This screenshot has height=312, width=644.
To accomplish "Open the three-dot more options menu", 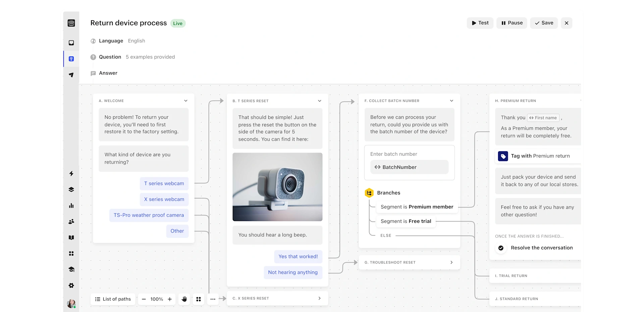I will pos(213,299).
